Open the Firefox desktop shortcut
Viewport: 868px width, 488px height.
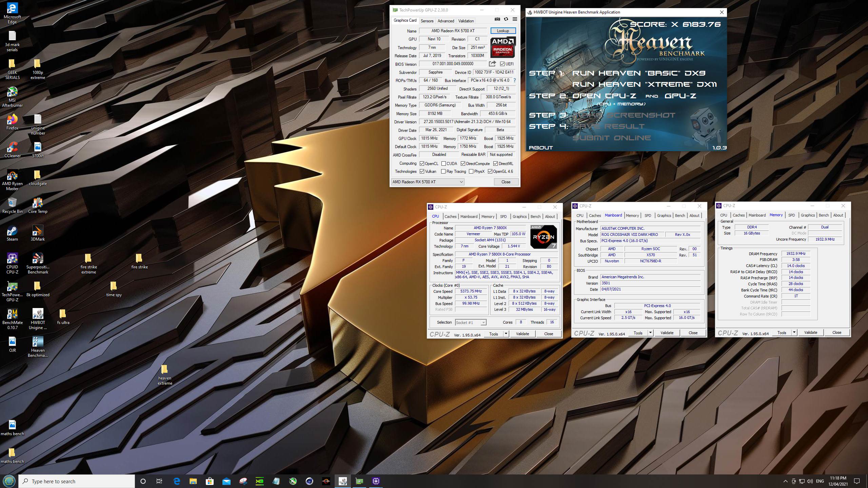click(x=12, y=122)
